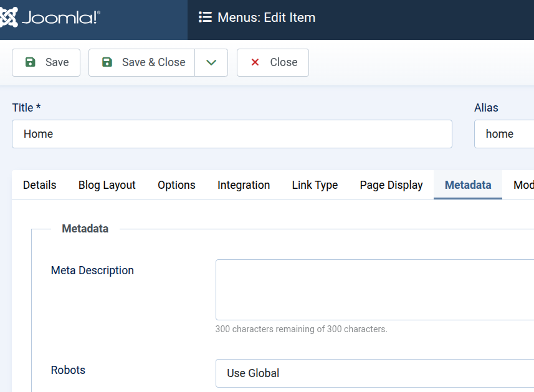This screenshot has height=392, width=534.
Task: Open the Blog Layout tab
Action: click(x=107, y=185)
